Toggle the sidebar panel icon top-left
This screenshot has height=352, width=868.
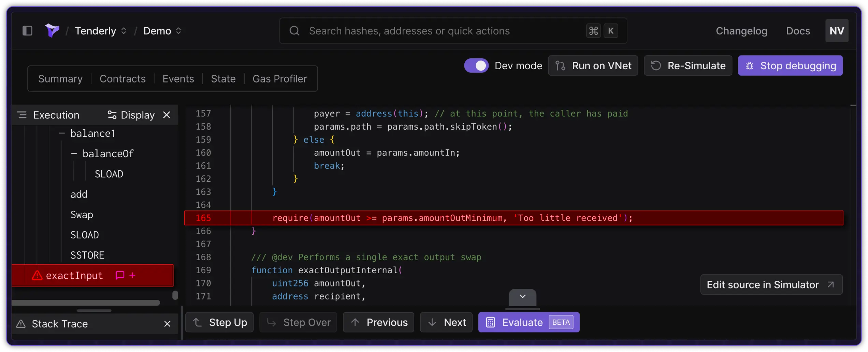coord(27,31)
